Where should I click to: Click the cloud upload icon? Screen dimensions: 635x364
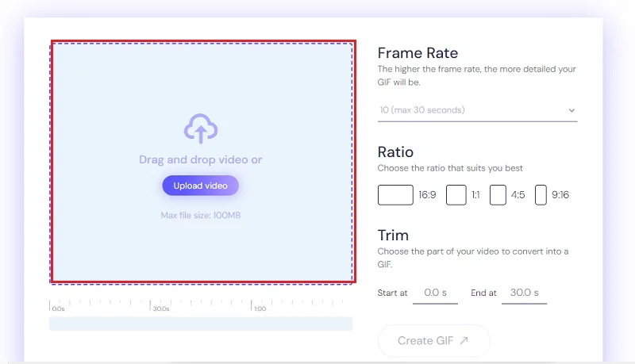[201, 128]
